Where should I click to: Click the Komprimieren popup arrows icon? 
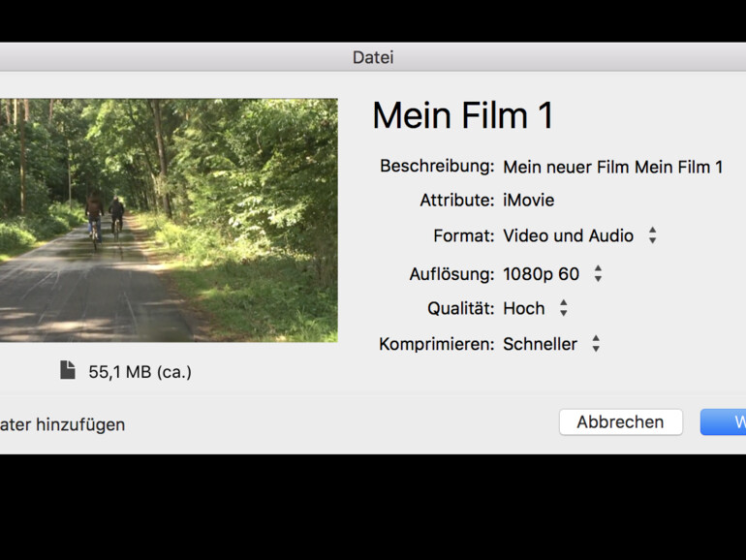pos(596,344)
